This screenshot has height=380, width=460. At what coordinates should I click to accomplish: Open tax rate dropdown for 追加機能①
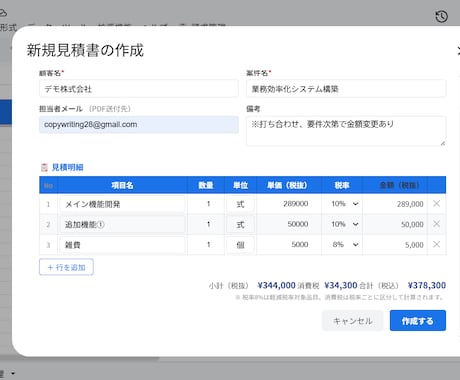[x=345, y=224]
